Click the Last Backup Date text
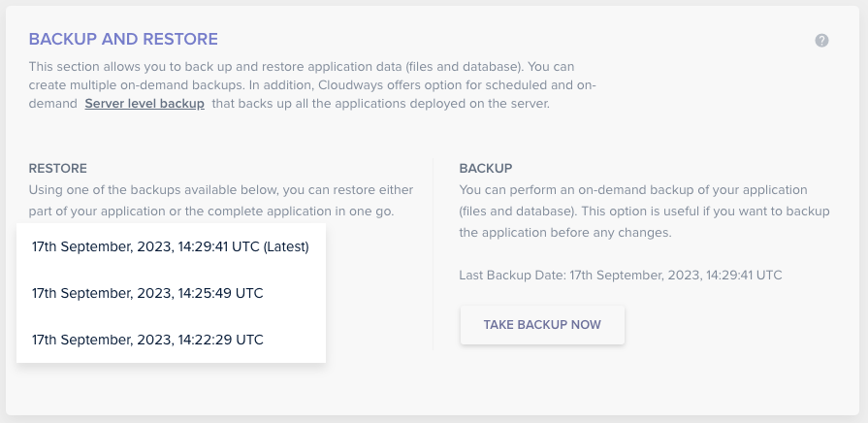Image resolution: width=868 pixels, height=423 pixels. pos(620,276)
